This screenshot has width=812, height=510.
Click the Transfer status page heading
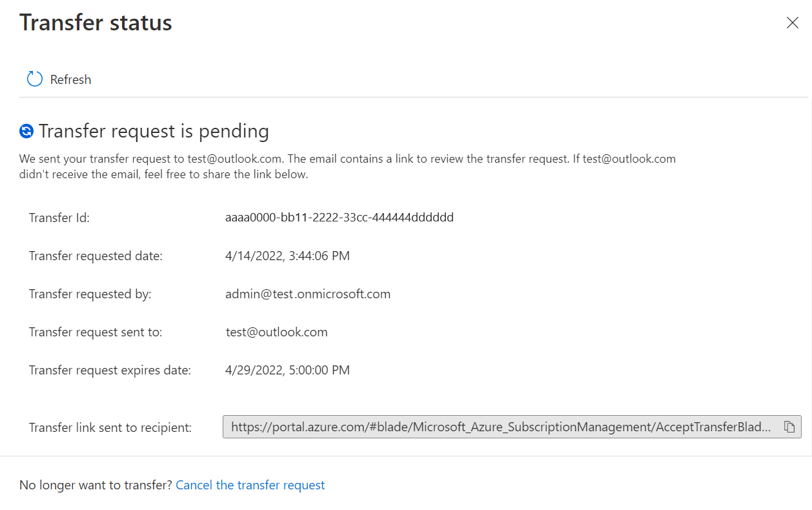point(96,23)
